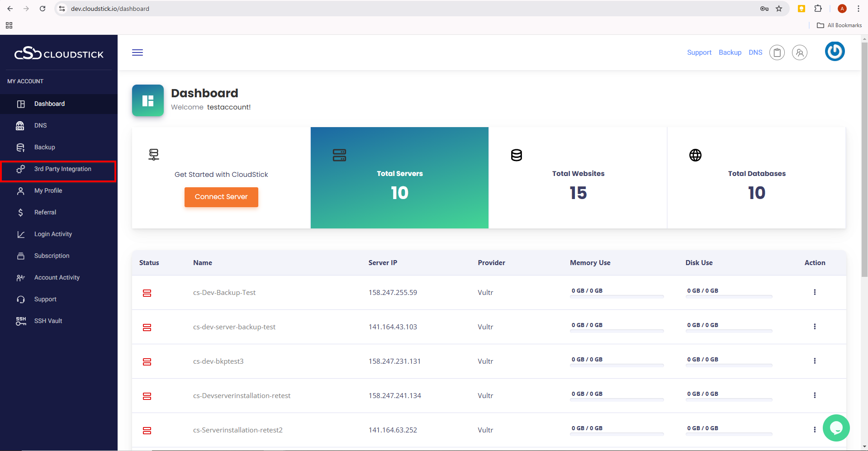
Task: Toggle the hamburger sidebar menu
Action: coord(138,52)
